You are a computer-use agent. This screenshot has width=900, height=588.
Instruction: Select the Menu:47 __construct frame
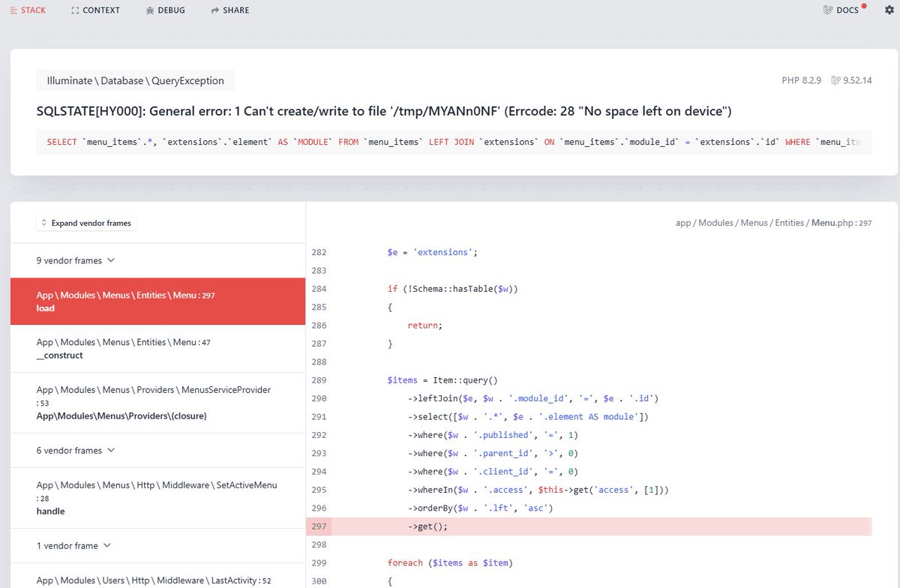pos(157,349)
